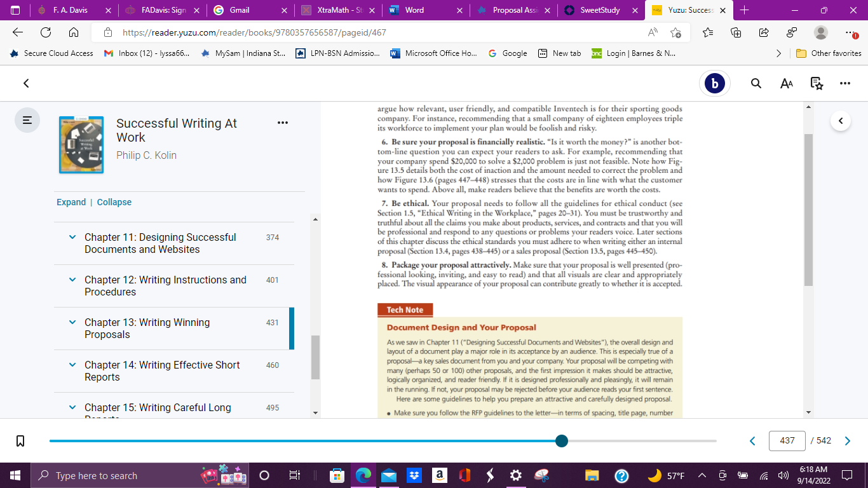
Task: Expand Chapter 15 chevron
Action: coord(72,407)
